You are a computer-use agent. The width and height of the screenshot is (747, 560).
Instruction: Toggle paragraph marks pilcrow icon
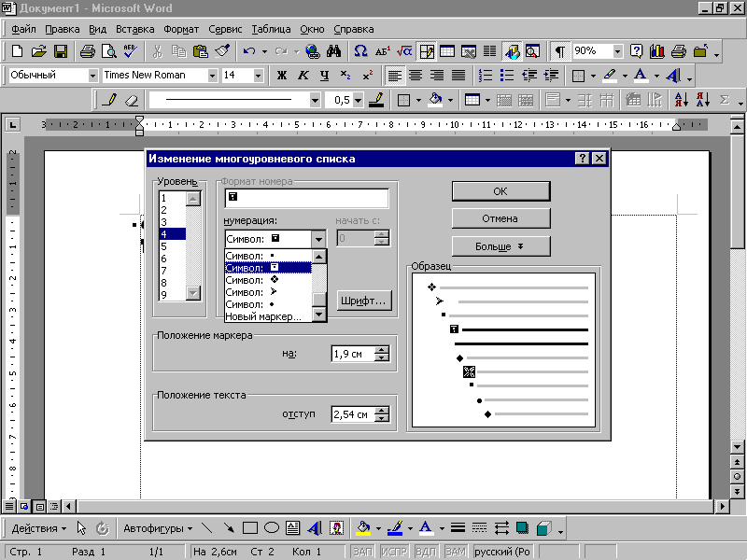click(559, 51)
